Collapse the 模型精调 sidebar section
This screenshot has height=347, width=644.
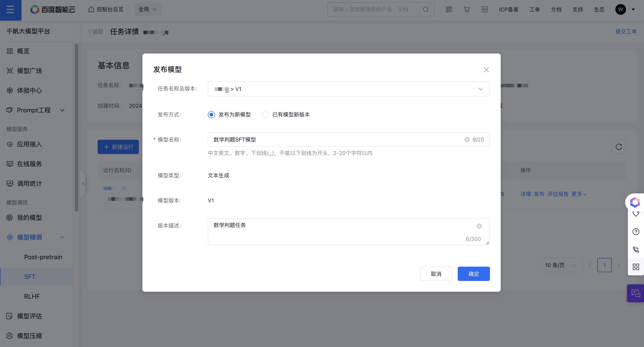(36, 237)
